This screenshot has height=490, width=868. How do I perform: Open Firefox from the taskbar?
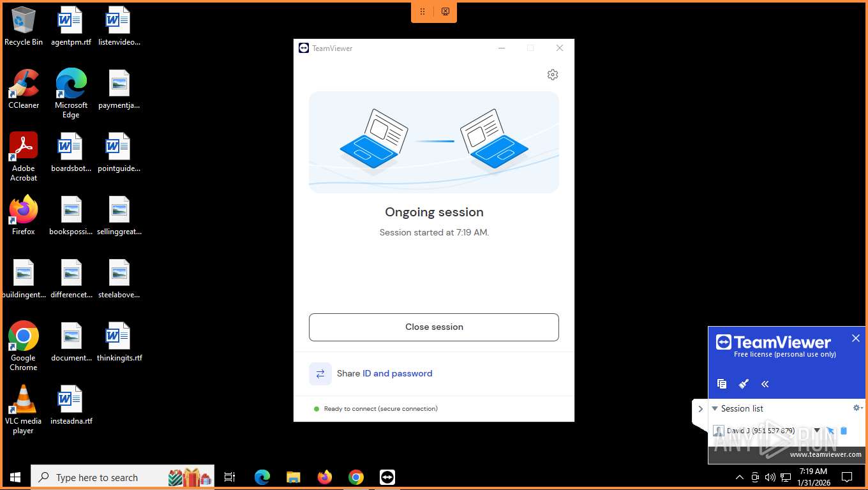point(325,477)
